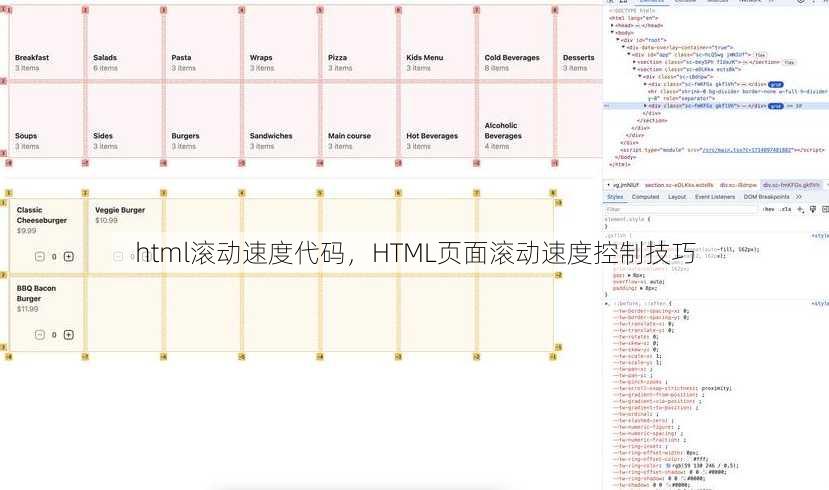The width and height of the screenshot is (829, 490).
Task: Select the Soups category
Action: coord(45,121)
